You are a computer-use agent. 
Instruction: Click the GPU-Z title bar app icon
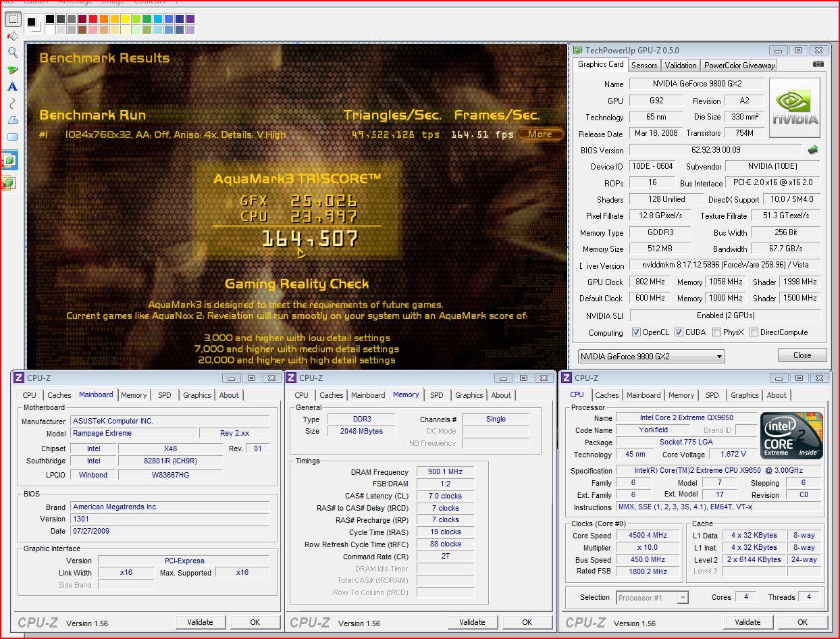click(x=578, y=50)
